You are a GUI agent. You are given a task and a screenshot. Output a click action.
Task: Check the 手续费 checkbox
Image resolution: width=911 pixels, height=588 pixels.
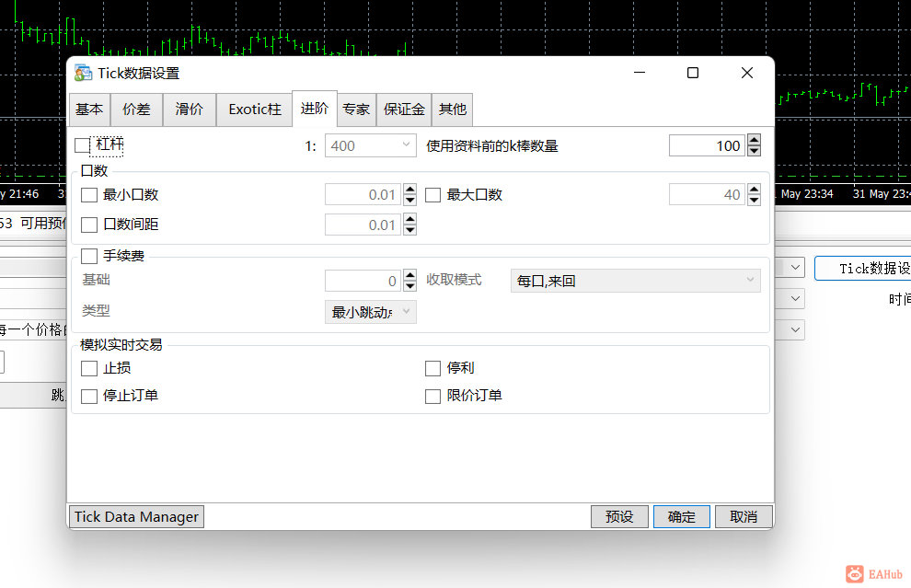click(x=89, y=256)
